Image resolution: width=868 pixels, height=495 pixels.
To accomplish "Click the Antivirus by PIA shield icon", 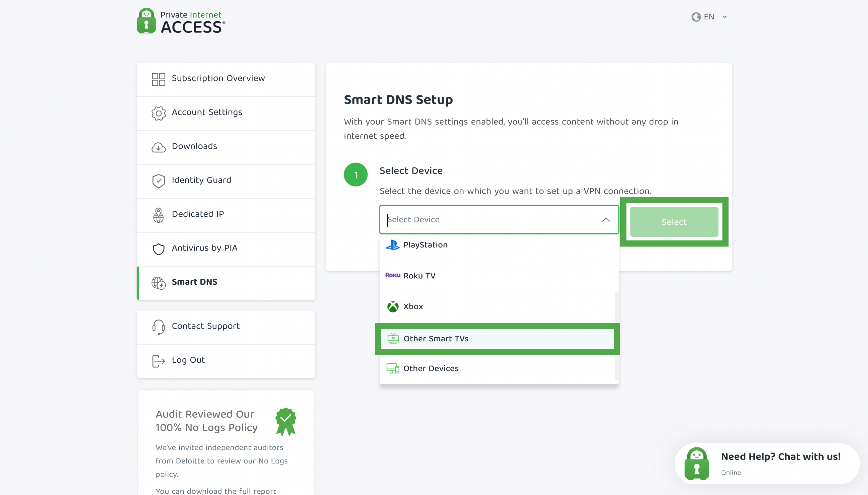I will [158, 249].
